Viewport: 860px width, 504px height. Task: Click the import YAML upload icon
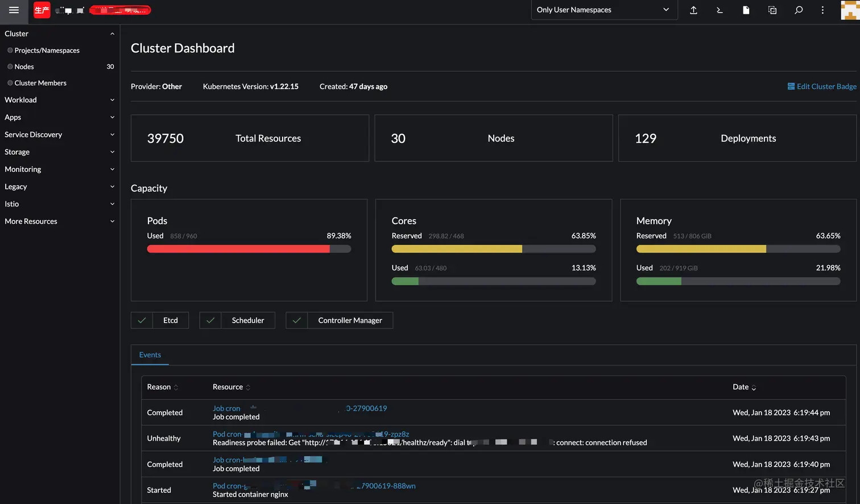[693, 10]
